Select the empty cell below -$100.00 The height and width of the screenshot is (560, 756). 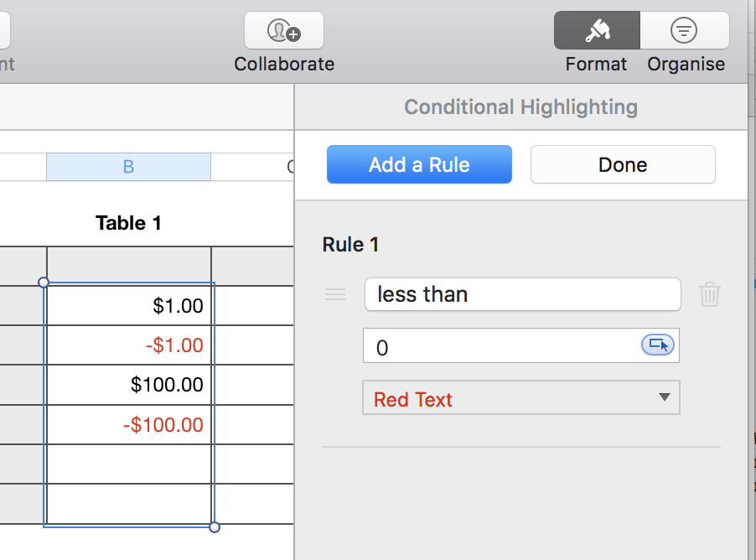[129, 464]
